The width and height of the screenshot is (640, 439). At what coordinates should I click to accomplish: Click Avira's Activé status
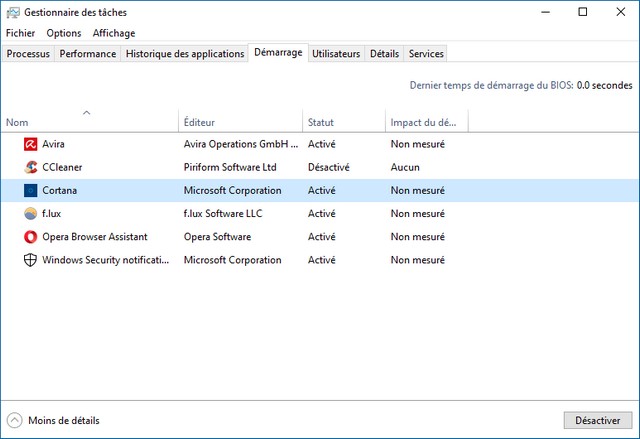point(322,144)
